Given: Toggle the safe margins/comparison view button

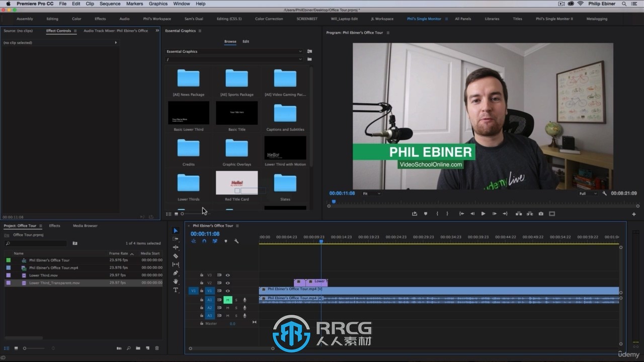Looking at the screenshot, I should (552, 214).
